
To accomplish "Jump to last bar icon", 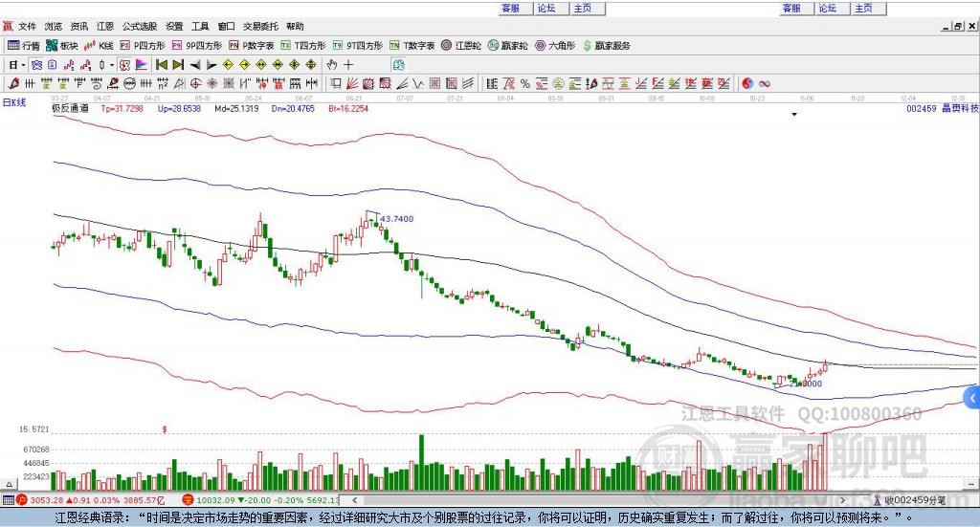I will 178,65.
